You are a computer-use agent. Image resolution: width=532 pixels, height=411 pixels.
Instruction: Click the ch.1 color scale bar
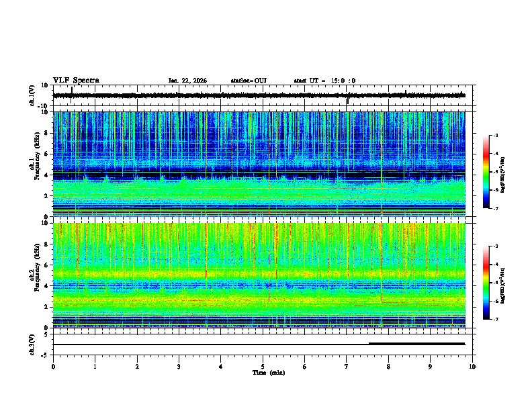tap(486, 172)
